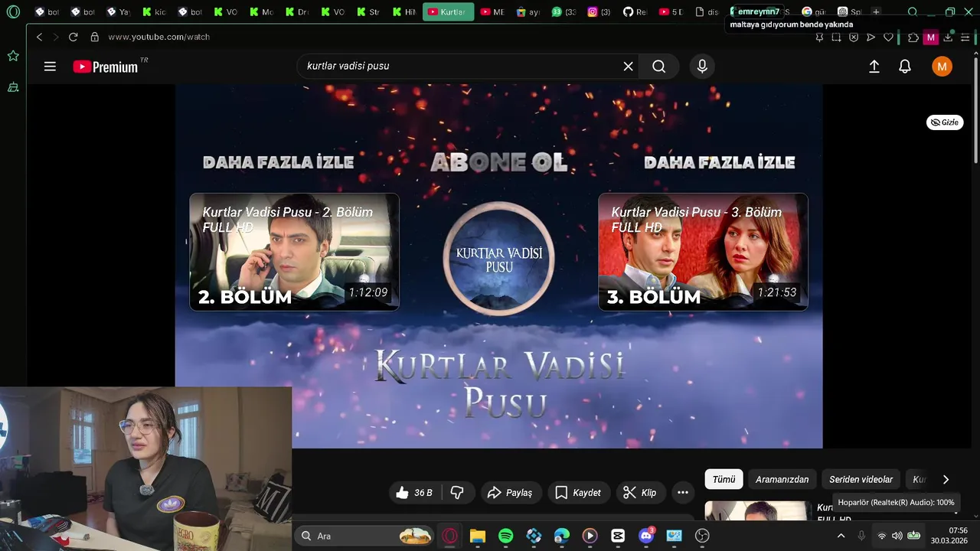Image resolution: width=980 pixels, height=551 pixels.
Task: Open OBS Studio from the taskbar
Action: click(702, 536)
